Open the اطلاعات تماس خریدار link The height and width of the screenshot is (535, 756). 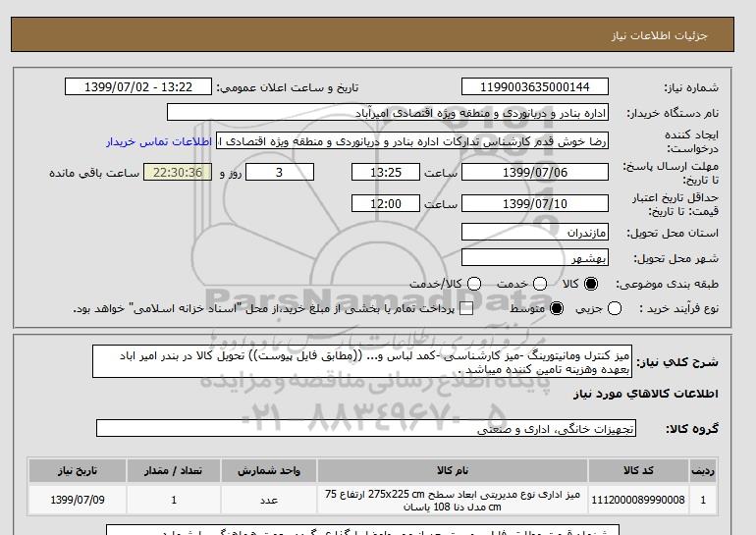coord(159,141)
